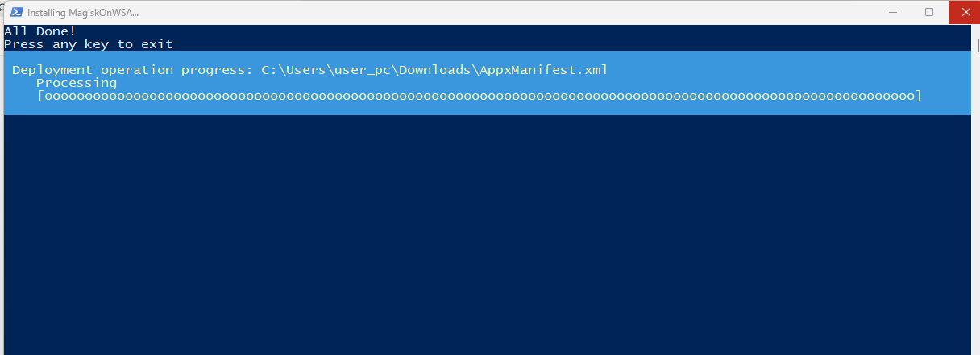Click the opening bracket of the progress bar
The image size is (980, 355).
click(40, 96)
